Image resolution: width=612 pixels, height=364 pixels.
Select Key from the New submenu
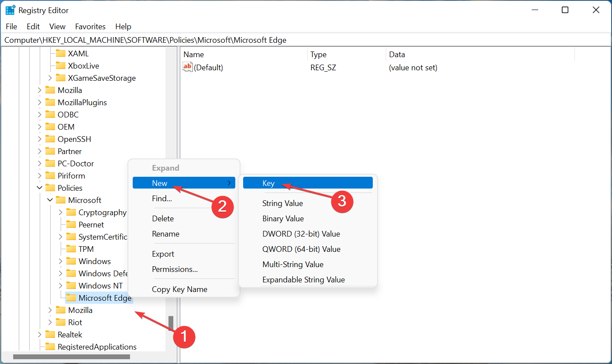pyautogui.click(x=269, y=183)
